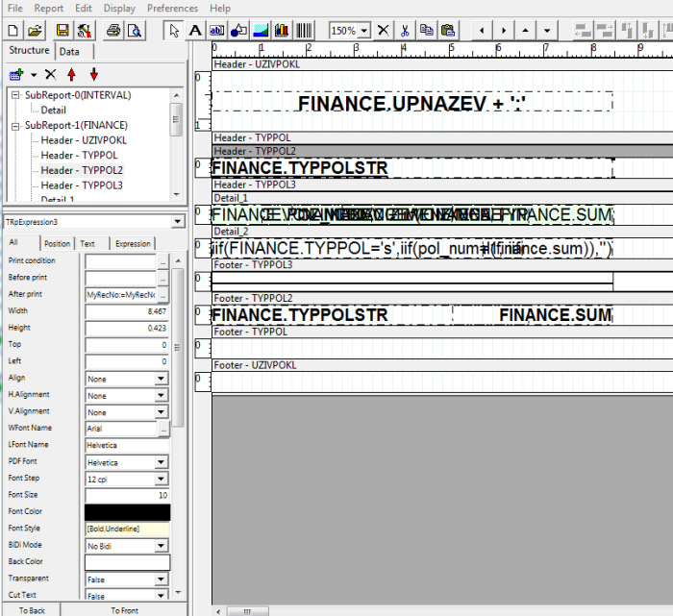Move selection right with right arrow
673x616 pixels.
coord(504,31)
